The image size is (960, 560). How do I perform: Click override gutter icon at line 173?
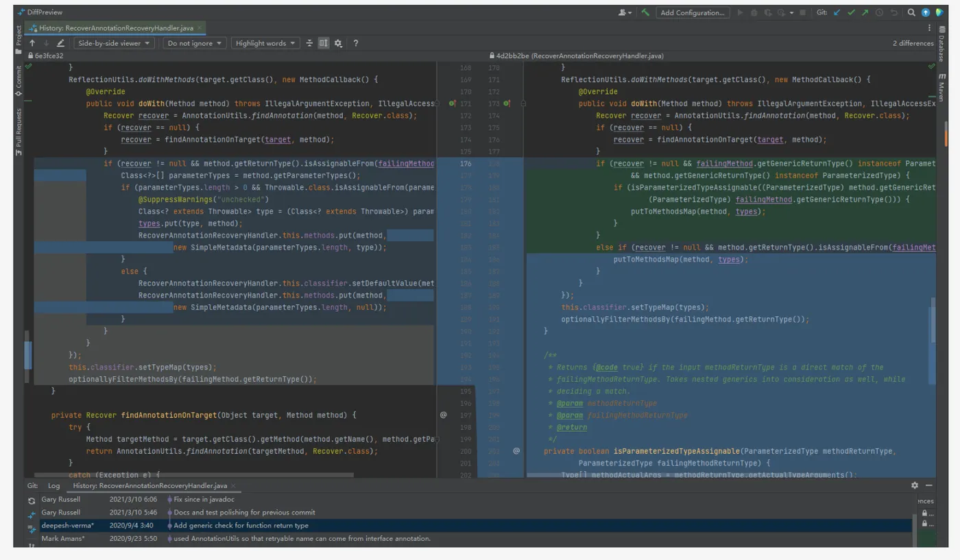pyautogui.click(x=506, y=104)
